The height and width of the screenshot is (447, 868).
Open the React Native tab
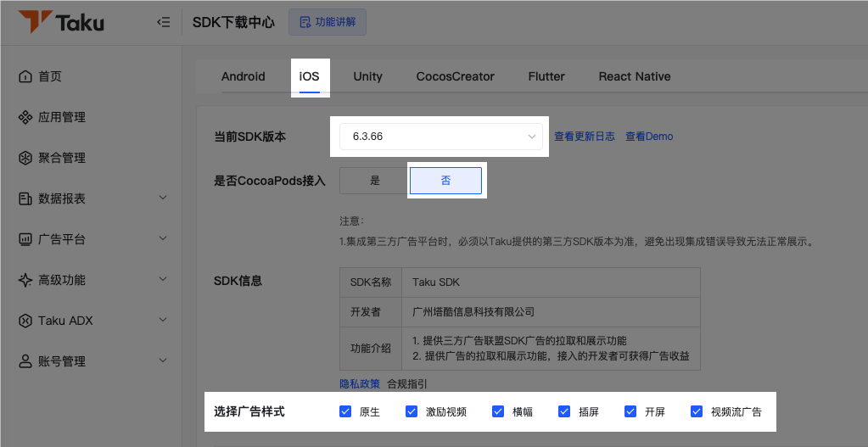[635, 76]
